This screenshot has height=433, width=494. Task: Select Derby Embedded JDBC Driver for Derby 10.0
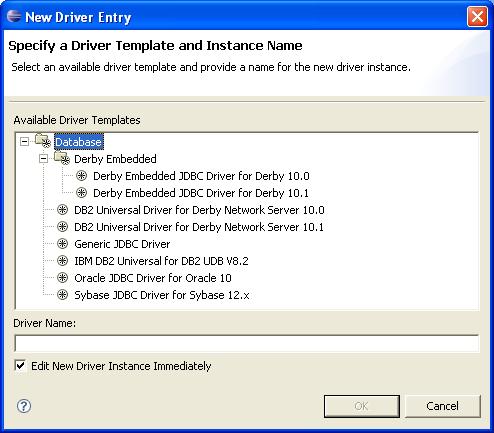click(x=201, y=176)
